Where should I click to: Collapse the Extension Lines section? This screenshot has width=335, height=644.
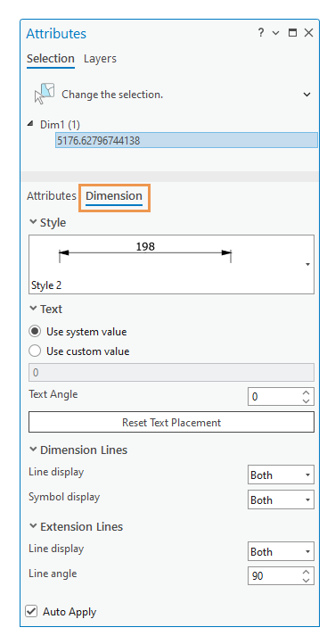33,526
